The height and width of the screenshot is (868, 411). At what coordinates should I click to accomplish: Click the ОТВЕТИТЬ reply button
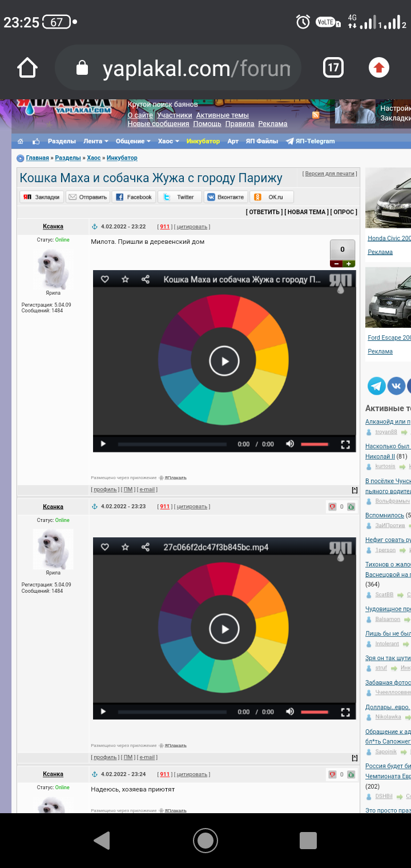[x=264, y=212]
